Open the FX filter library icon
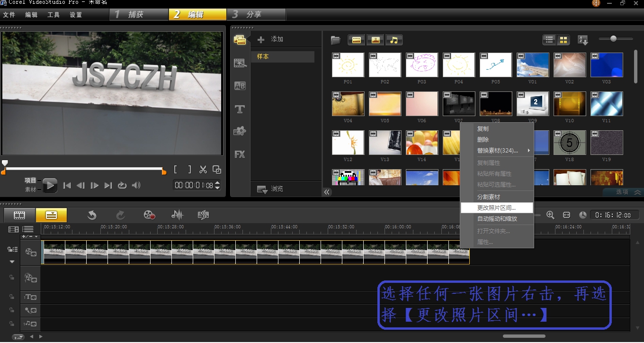644x343 pixels. tap(240, 154)
